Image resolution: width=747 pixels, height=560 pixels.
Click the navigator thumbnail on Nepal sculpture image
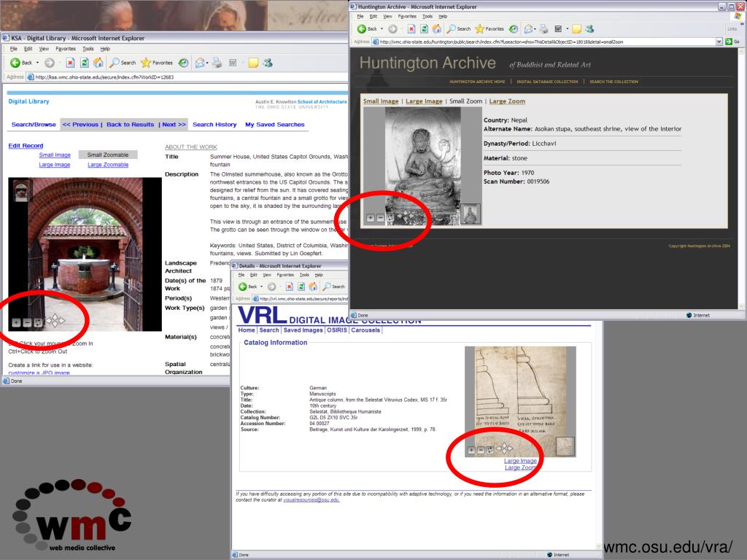(x=471, y=214)
